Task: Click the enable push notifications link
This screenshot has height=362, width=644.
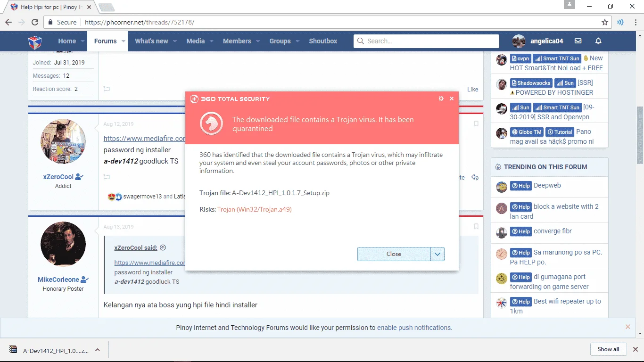Action: (x=414, y=328)
